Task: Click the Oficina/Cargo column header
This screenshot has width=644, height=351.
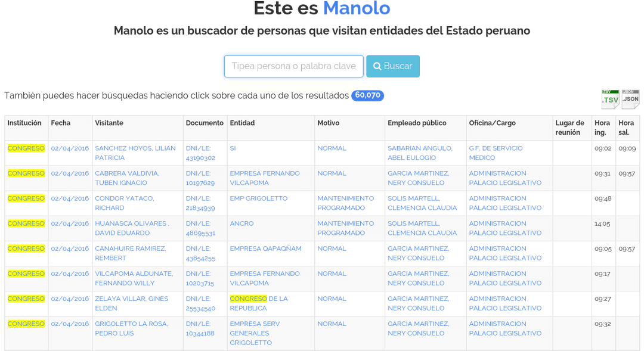Action: [x=493, y=123]
